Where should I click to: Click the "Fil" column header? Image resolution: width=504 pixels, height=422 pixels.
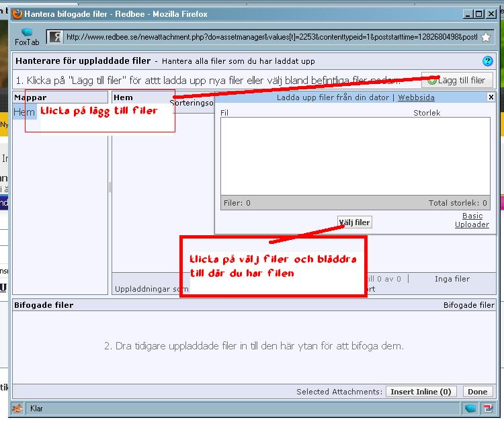(x=224, y=113)
